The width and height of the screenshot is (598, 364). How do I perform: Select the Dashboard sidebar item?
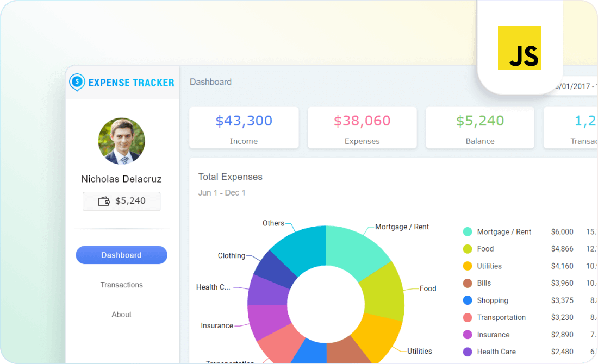[x=121, y=255]
